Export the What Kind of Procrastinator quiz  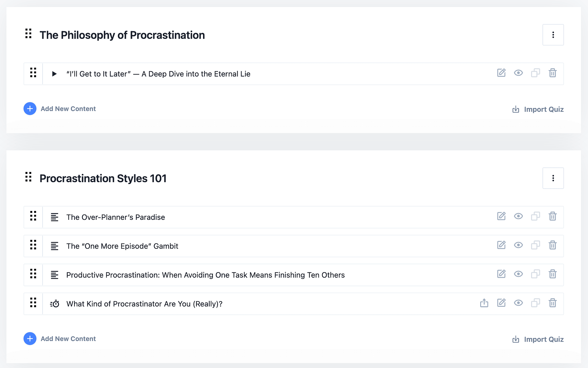[484, 303]
